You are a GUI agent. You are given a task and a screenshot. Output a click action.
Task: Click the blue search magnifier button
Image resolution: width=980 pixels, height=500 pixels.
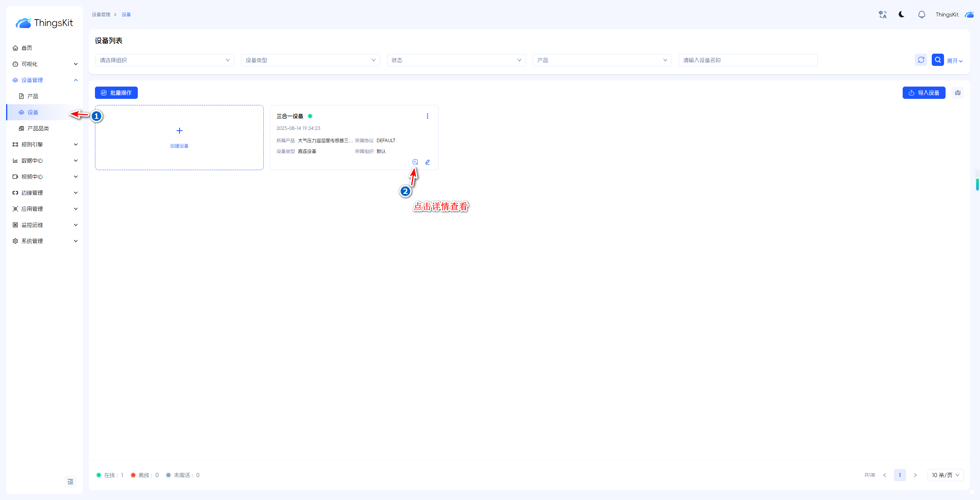pyautogui.click(x=938, y=60)
